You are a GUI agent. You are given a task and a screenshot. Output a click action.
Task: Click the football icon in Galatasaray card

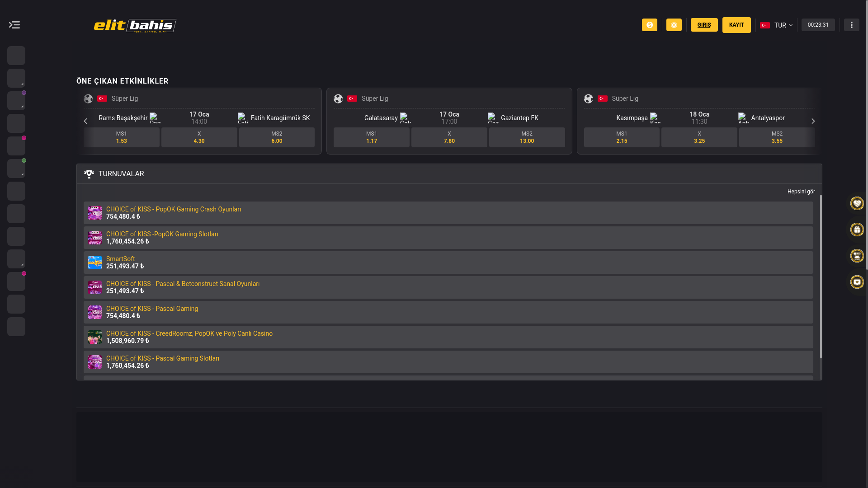pyautogui.click(x=338, y=99)
